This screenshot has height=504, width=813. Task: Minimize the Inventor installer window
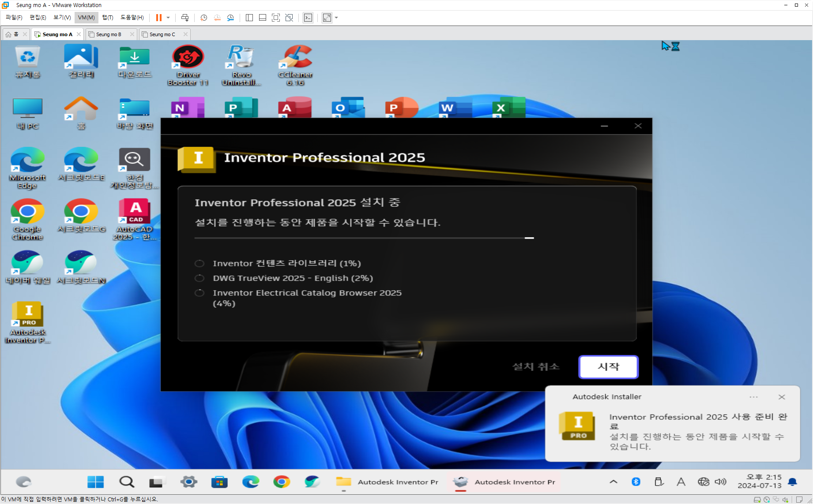tap(604, 126)
